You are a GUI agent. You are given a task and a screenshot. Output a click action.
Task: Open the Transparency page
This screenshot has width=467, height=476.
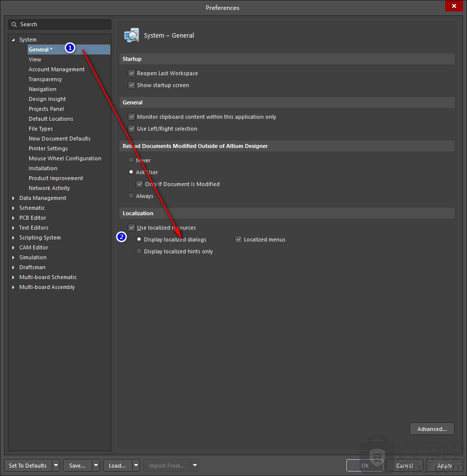(45, 79)
